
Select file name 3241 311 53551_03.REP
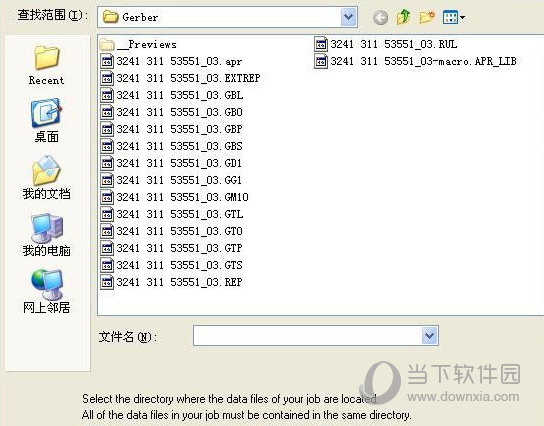tap(179, 282)
